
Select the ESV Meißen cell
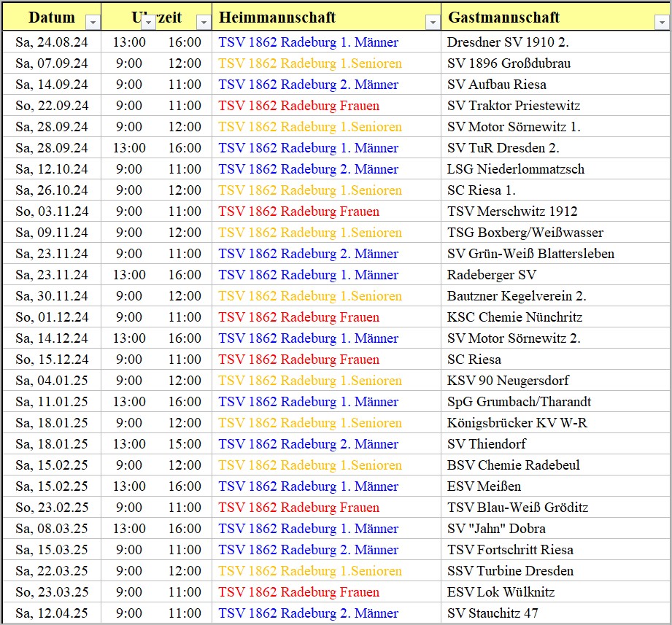pos(556,486)
